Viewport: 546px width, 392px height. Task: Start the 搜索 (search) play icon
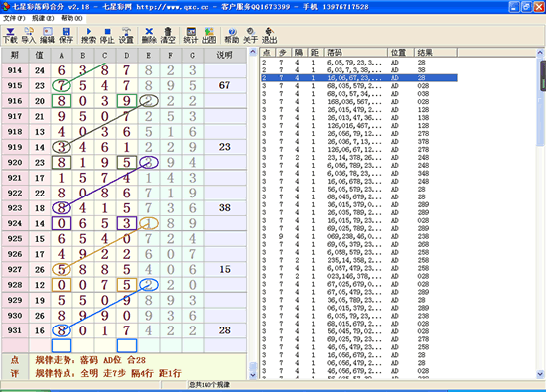(x=88, y=35)
